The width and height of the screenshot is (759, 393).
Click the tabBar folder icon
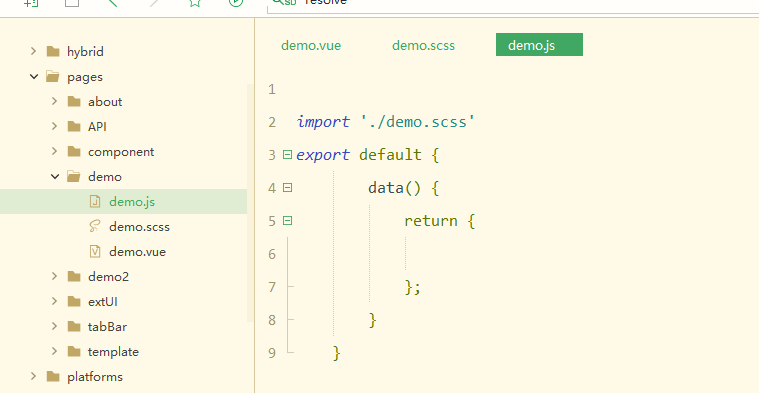pos(74,327)
